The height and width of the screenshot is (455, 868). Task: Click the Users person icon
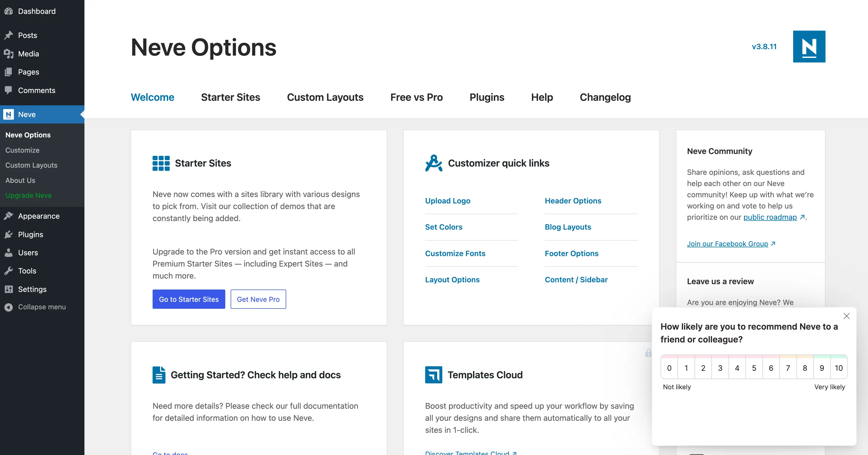coord(9,252)
